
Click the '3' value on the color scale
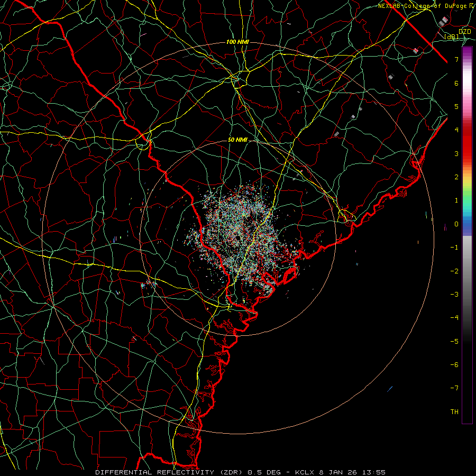[456, 153]
